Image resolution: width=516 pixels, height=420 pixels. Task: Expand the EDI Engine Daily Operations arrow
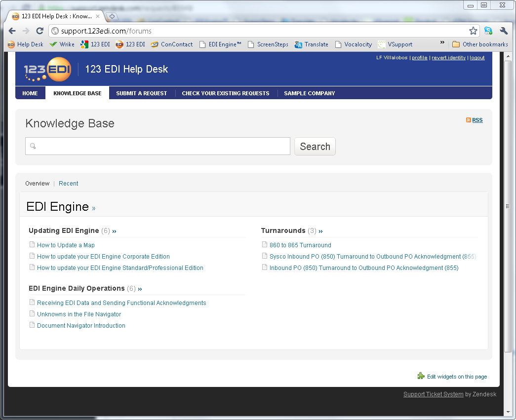point(140,289)
